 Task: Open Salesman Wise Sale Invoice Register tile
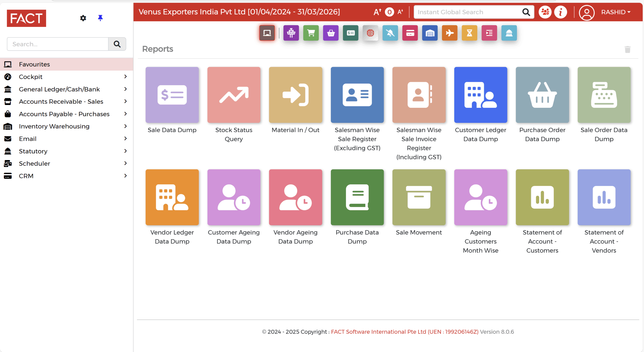point(419,95)
